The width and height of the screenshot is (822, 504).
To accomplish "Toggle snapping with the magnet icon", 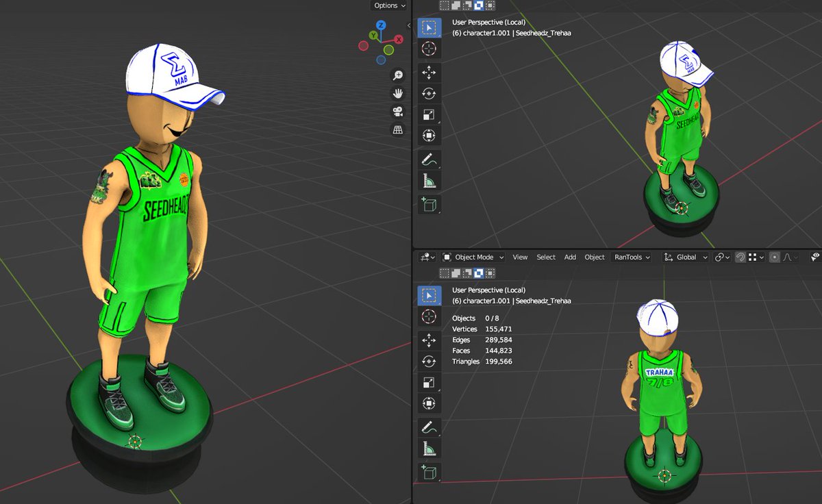I will [740, 257].
